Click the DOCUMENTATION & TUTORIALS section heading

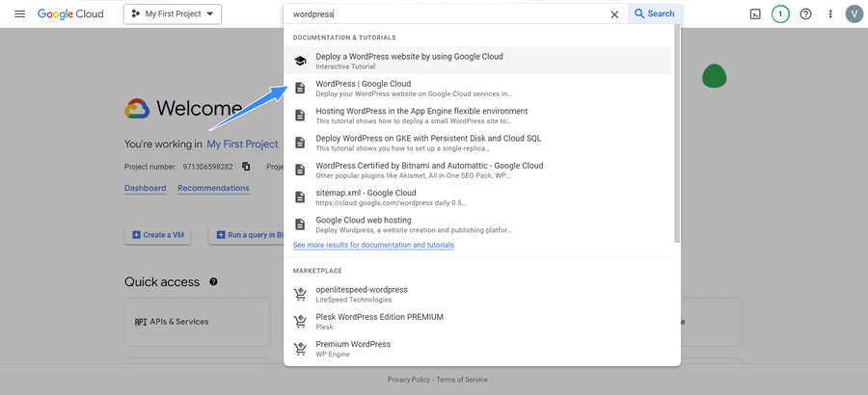point(344,38)
